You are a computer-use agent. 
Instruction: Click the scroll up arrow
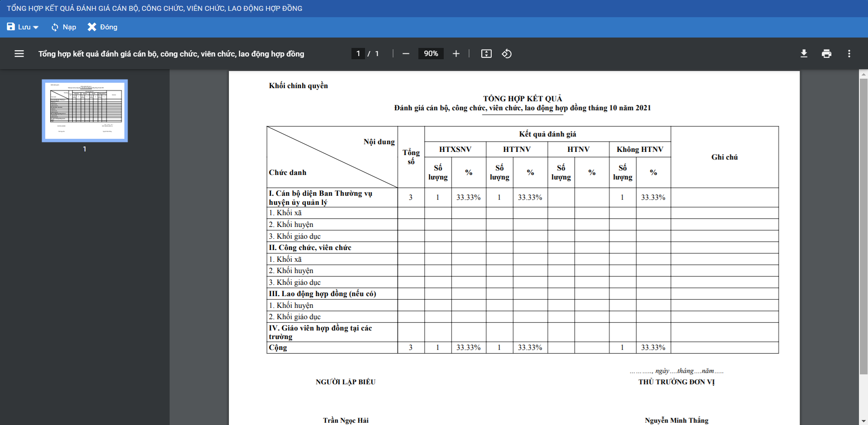(x=863, y=74)
